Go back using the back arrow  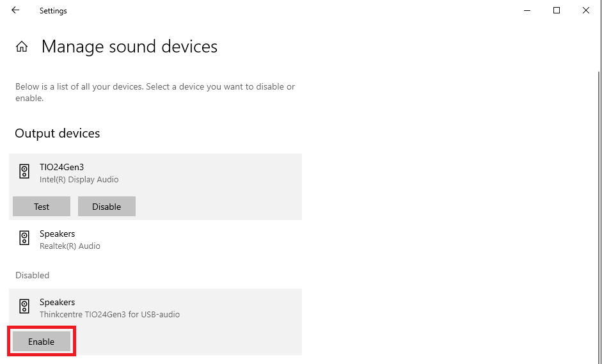(x=15, y=10)
